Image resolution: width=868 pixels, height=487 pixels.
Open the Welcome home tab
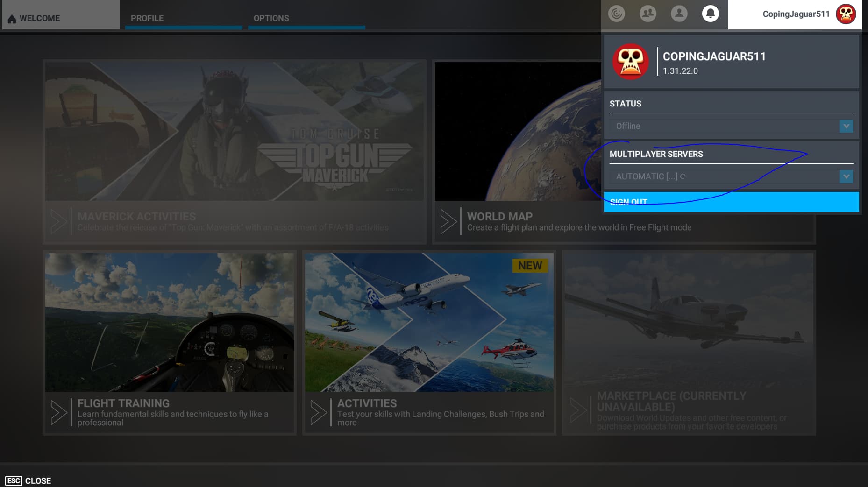tap(61, 15)
